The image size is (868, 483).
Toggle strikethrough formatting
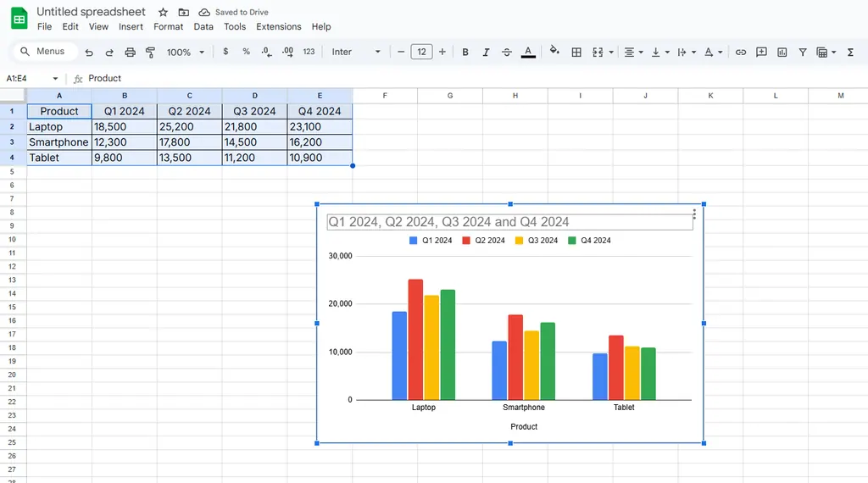[507, 53]
